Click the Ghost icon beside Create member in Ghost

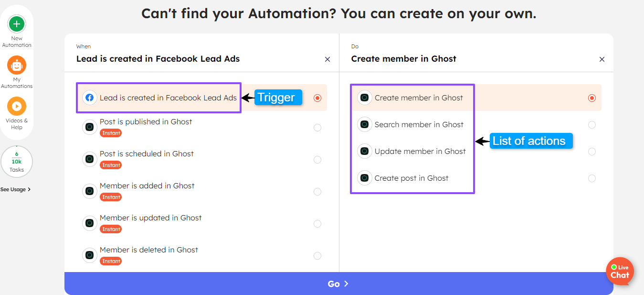pyautogui.click(x=365, y=98)
